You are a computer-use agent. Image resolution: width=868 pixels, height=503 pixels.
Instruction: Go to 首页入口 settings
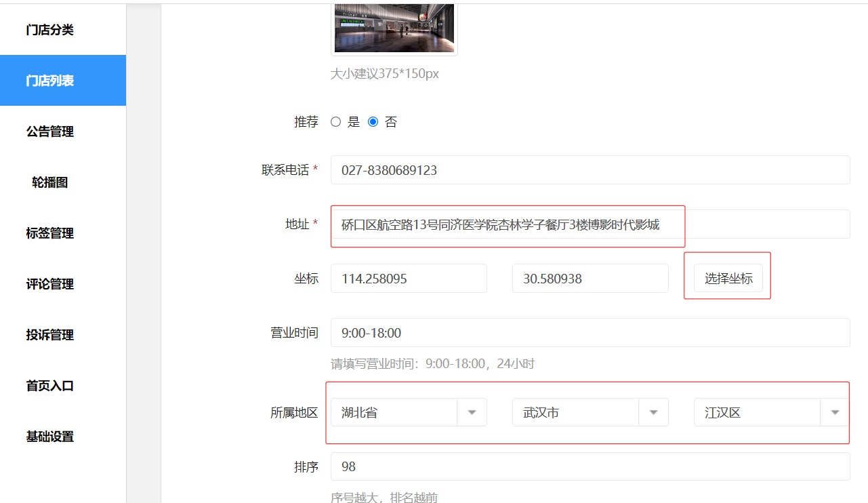pyautogui.click(x=50, y=386)
